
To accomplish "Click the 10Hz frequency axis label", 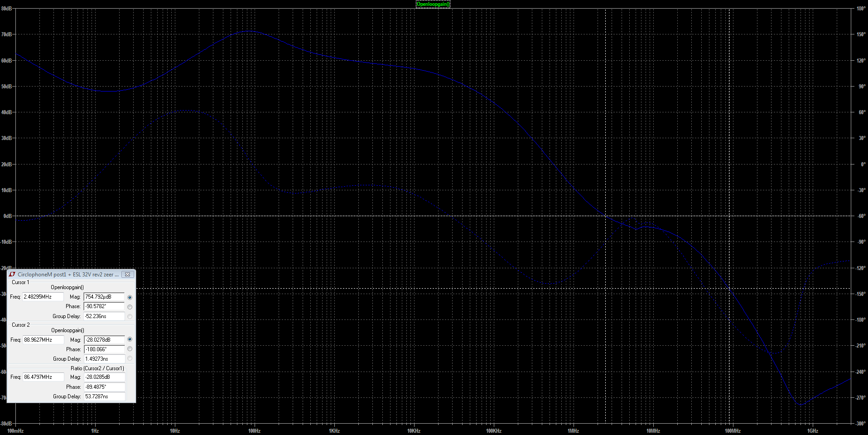I will pyautogui.click(x=175, y=431).
